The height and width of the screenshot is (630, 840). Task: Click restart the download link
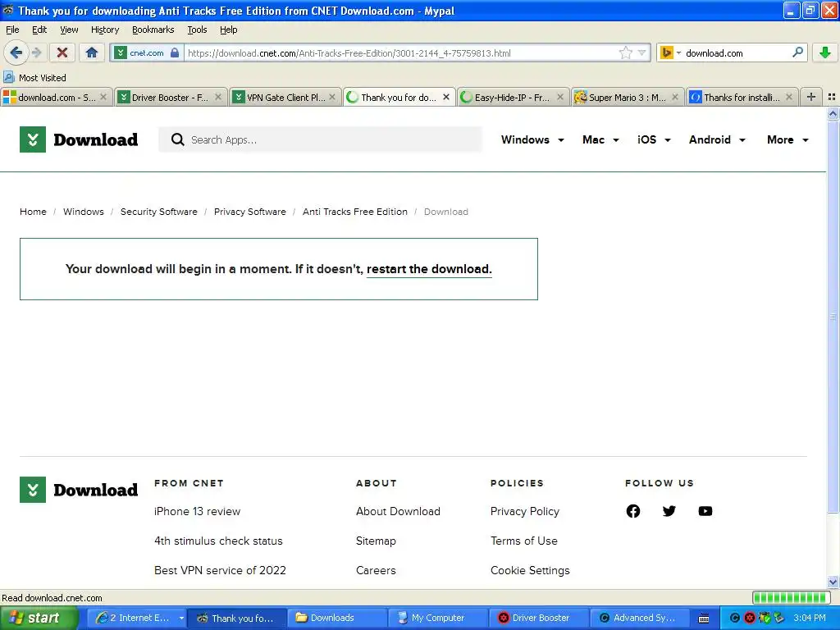(x=429, y=269)
